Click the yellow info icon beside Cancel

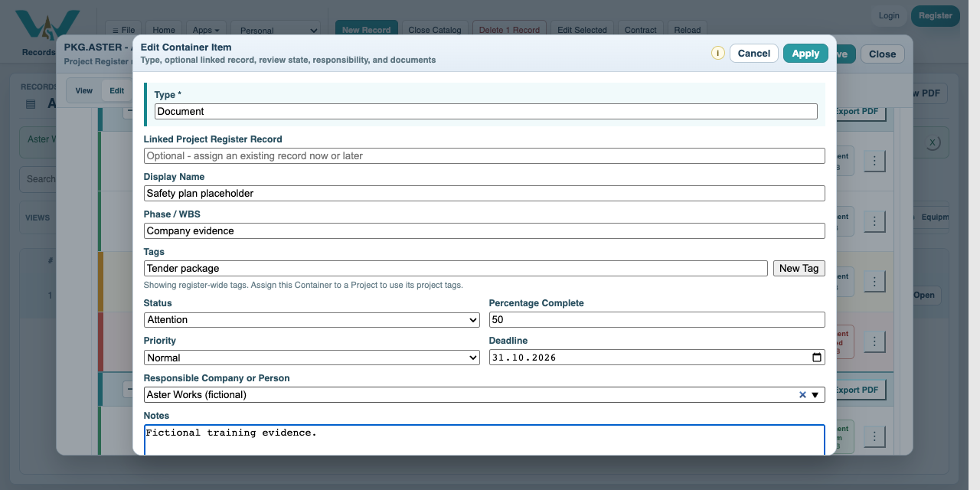click(x=717, y=54)
